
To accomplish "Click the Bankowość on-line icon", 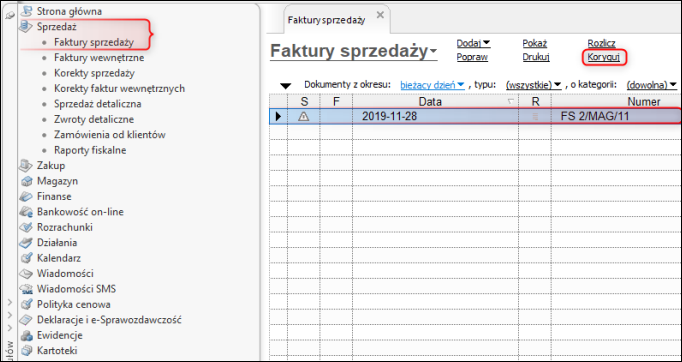I will [x=27, y=212].
